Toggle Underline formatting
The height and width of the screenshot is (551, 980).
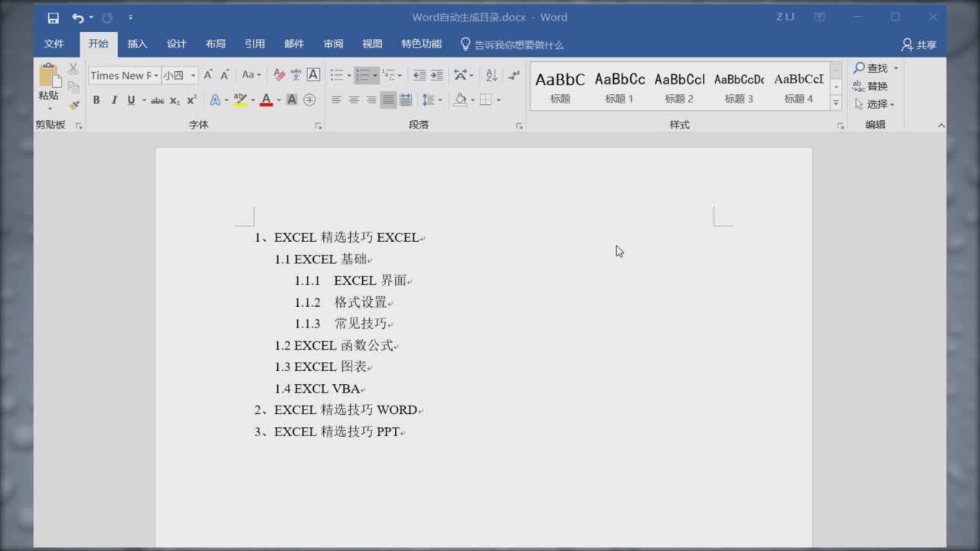131,100
